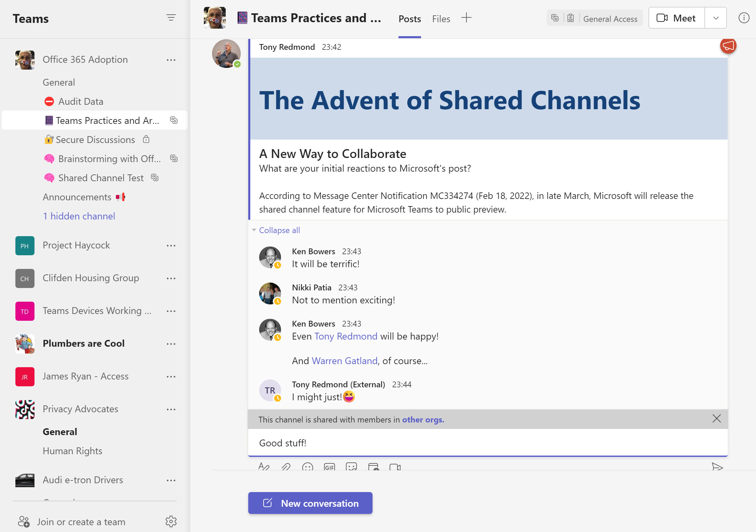Image resolution: width=756 pixels, height=532 pixels.
Task: Open the 'other orgs.' link
Action: pos(423,419)
